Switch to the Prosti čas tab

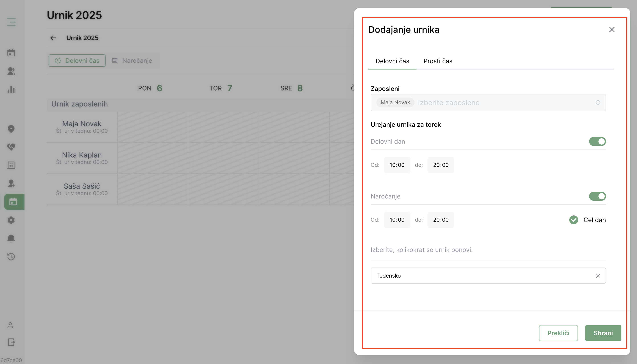click(x=438, y=61)
